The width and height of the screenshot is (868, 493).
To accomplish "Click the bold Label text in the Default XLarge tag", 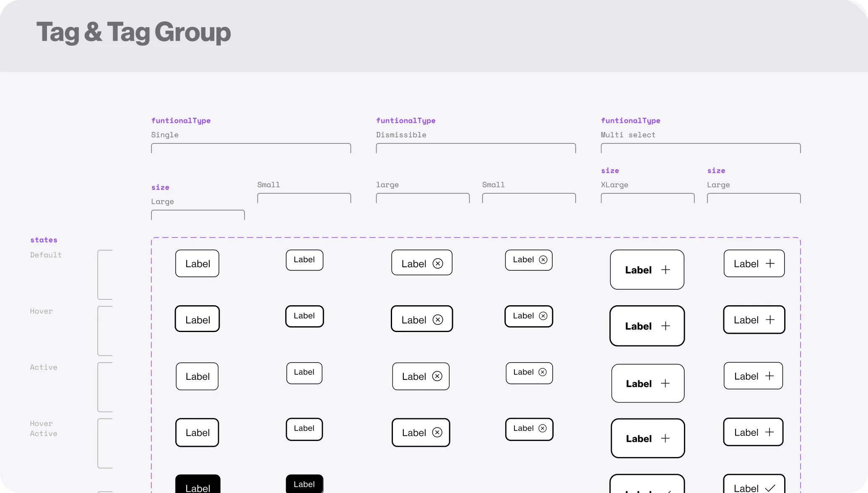I will tap(638, 270).
